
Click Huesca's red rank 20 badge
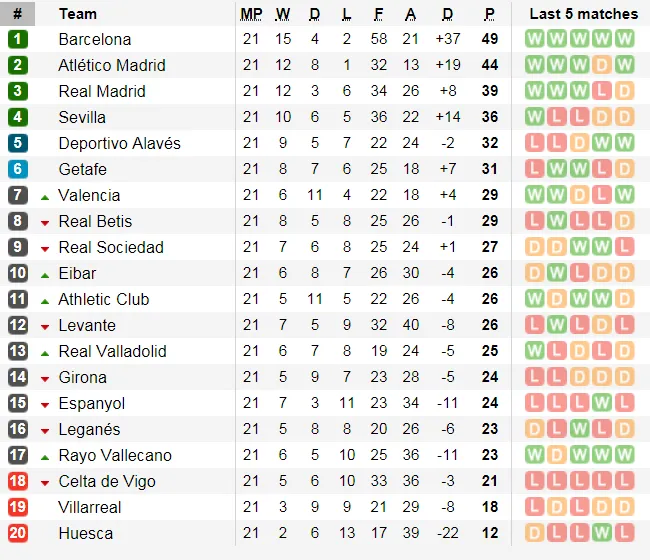pos(17,533)
